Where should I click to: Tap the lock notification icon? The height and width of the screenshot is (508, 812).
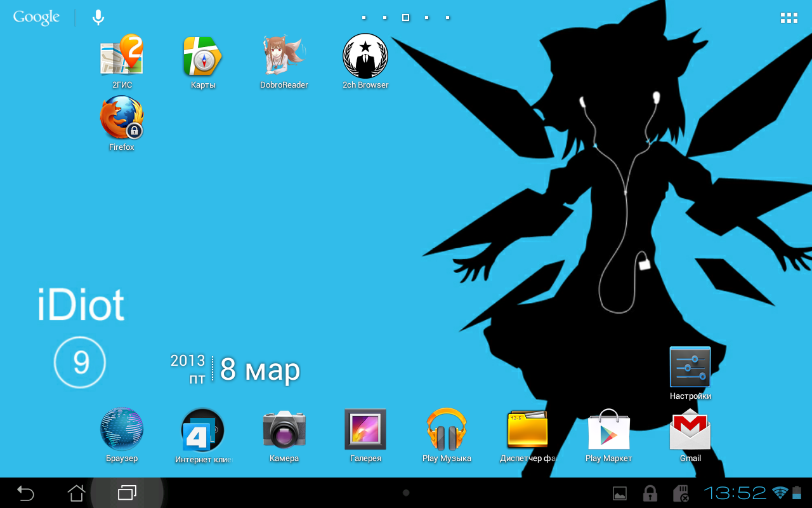650,493
